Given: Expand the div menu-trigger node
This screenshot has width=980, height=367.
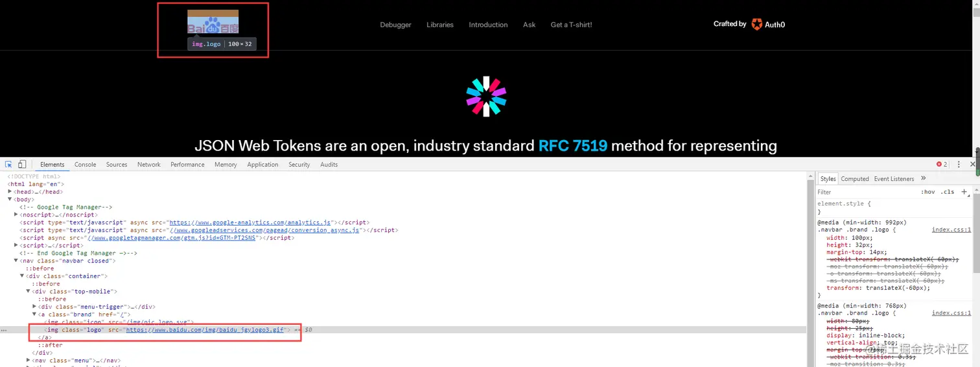Looking at the screenshot, I should [35, 307].
